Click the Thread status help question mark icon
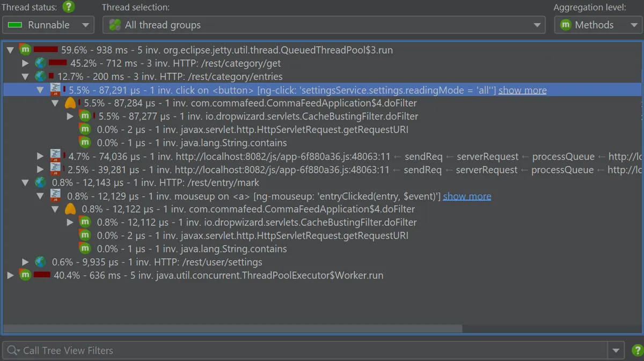The width and height of the screenshot is (644, 361). click(x=68, y=8)
